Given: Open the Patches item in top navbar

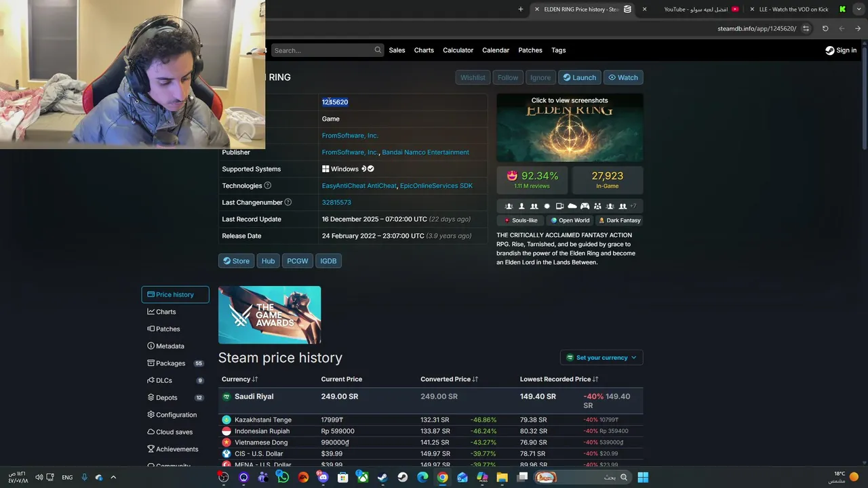Looking at the screenshot, I should click(530, 50).
